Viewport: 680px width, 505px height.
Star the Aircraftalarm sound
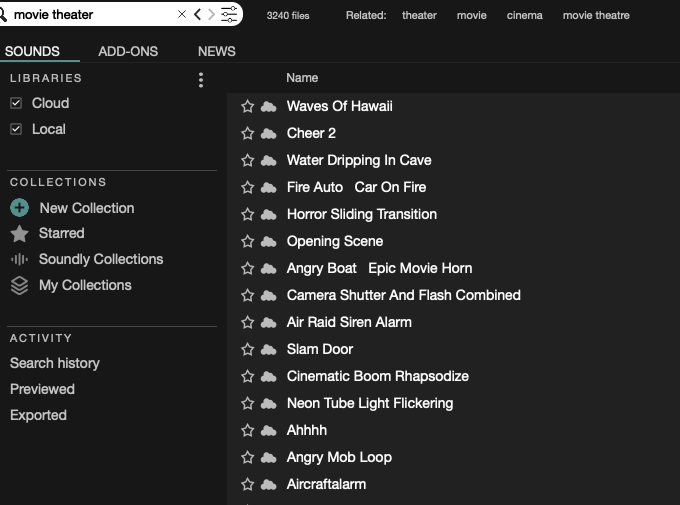click(x=248, y=484)
